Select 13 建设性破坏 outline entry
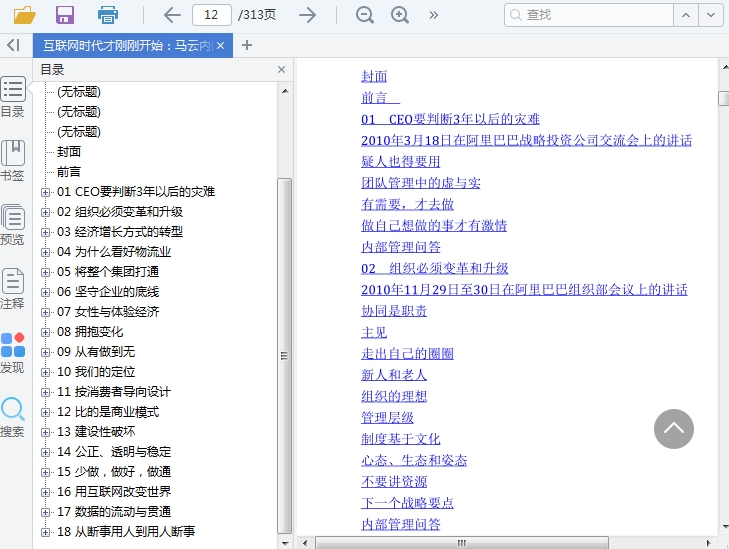The height and width of the screenshot is (549, 729). click(x=96, y=431)
